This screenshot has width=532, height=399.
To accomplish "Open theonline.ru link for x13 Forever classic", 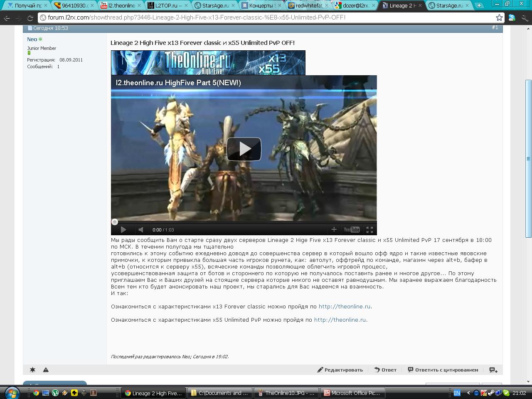I will pyautogui.click(x=345, y=307).
